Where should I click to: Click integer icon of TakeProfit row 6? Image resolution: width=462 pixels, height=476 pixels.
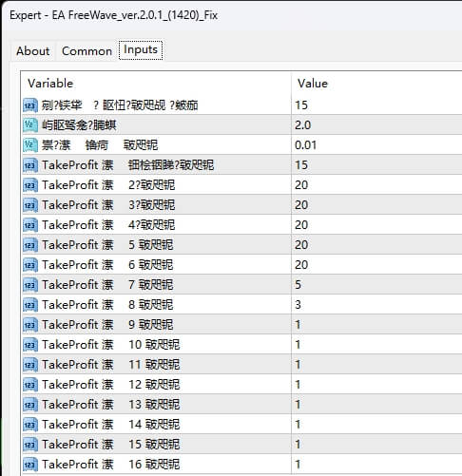pyautogui.click(x=30, y=265)
